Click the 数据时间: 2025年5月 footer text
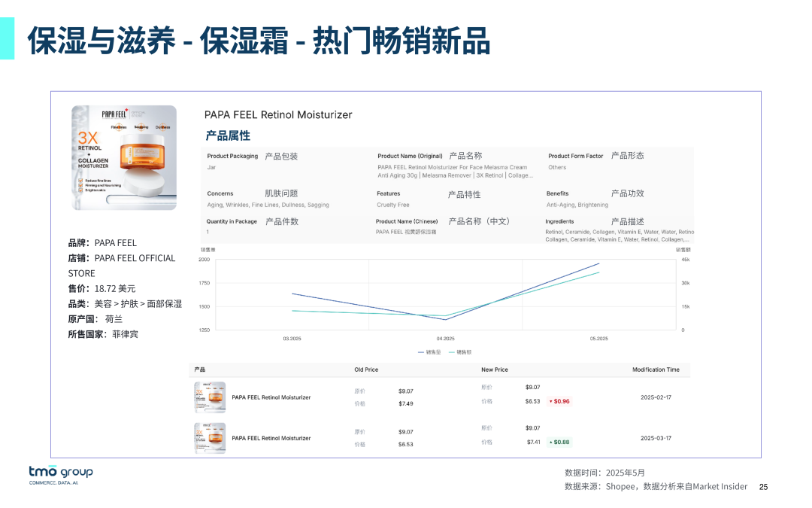The image size is (812, 508). 604,473
